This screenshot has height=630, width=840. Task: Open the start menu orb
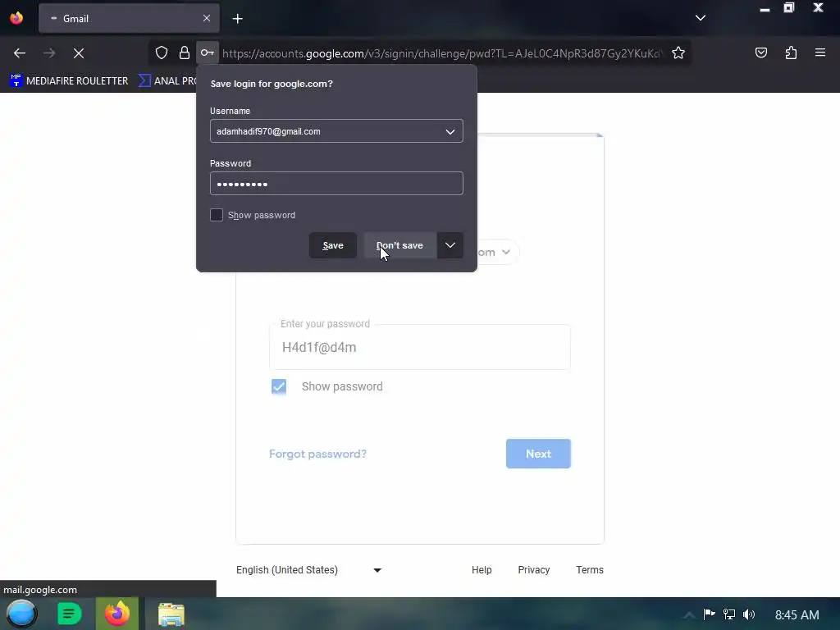21,614
